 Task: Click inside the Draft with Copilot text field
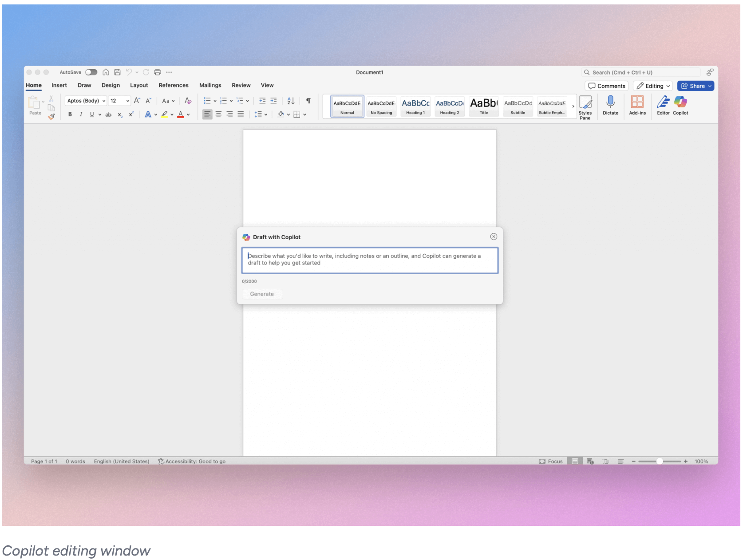click(370, 260)
